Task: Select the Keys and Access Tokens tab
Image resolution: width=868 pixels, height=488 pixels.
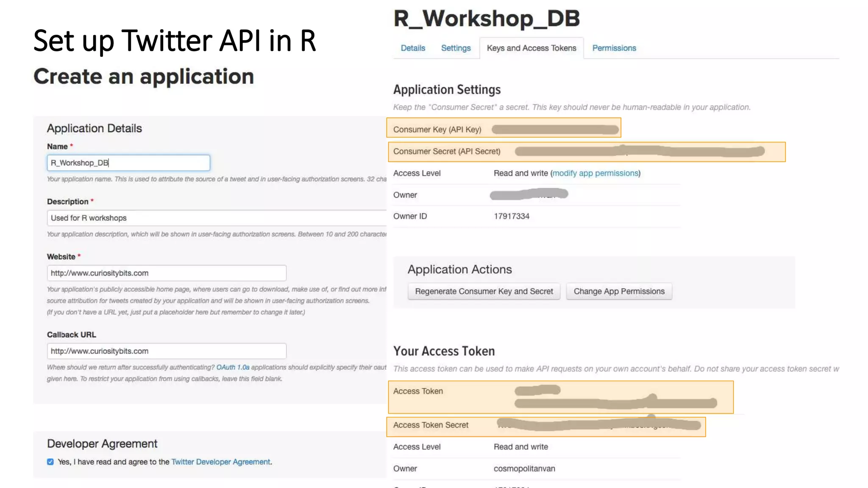Action: (531, 48)
